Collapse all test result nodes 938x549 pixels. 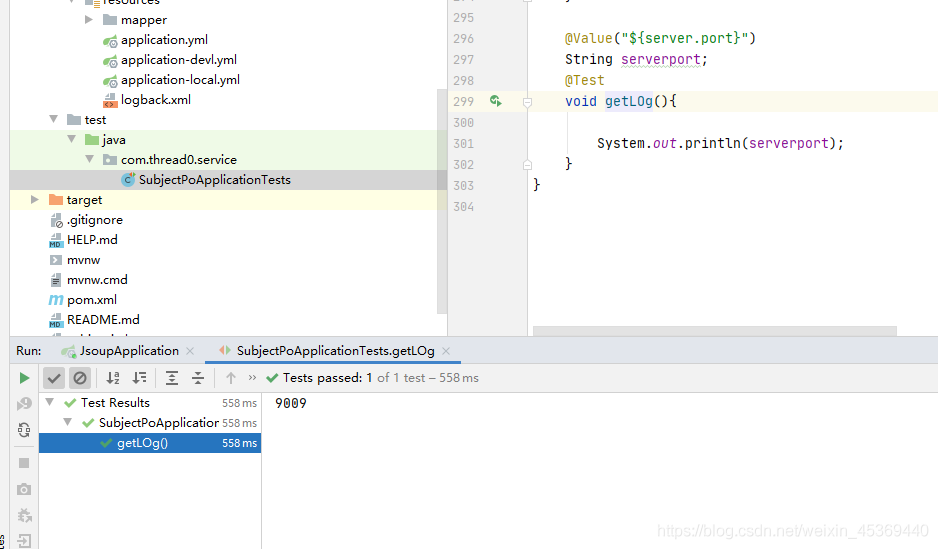coord(198,378)
